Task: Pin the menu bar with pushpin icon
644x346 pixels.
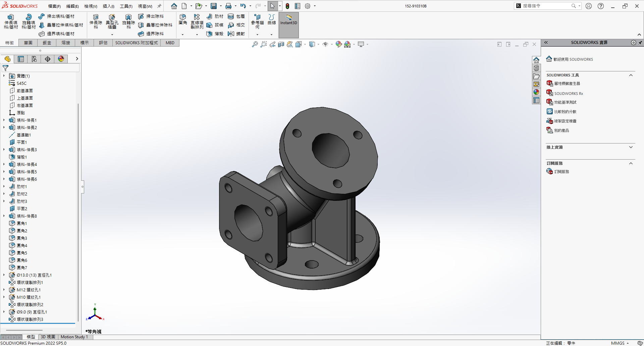Action: (159, 6)
